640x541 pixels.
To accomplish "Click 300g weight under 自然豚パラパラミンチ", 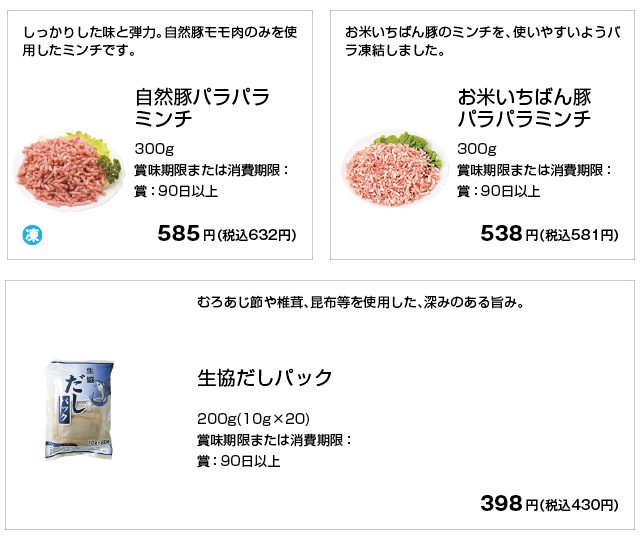I will [x=153, y=149].
